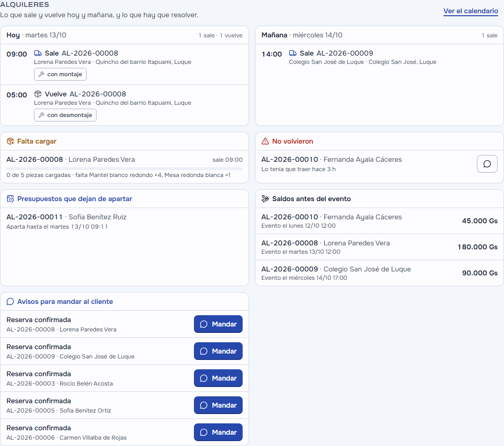Send notice to Colegio San José de Luque
Screen dimensions: 504x446
tap(218, 351)
